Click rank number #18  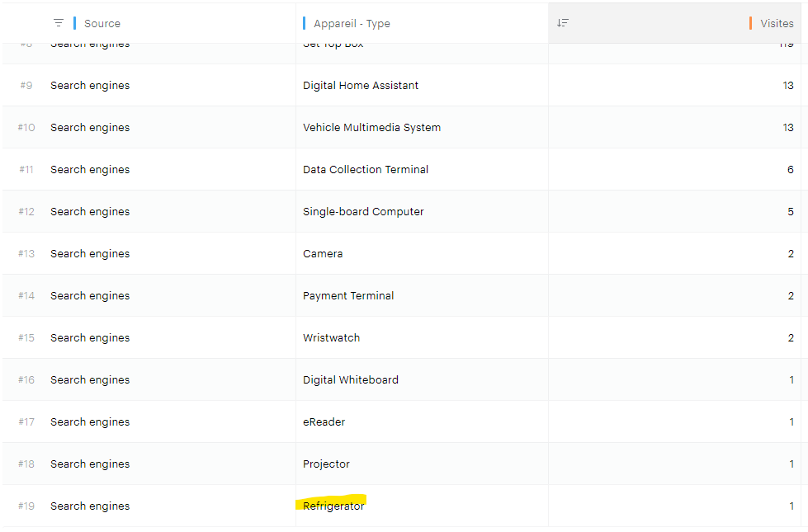click(26, 464)
